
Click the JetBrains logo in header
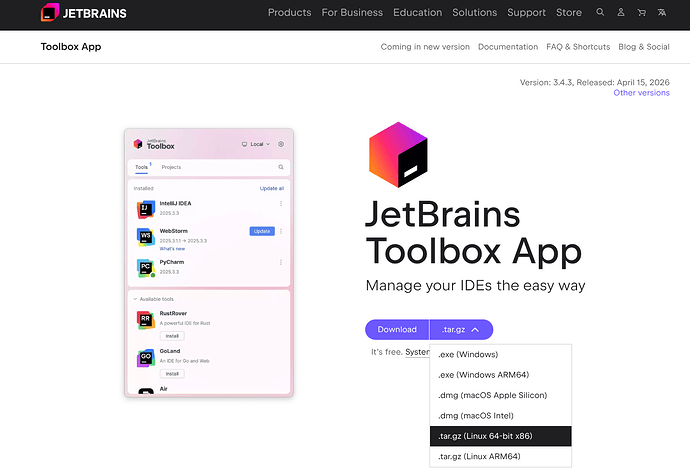click(x=84, y=13)
